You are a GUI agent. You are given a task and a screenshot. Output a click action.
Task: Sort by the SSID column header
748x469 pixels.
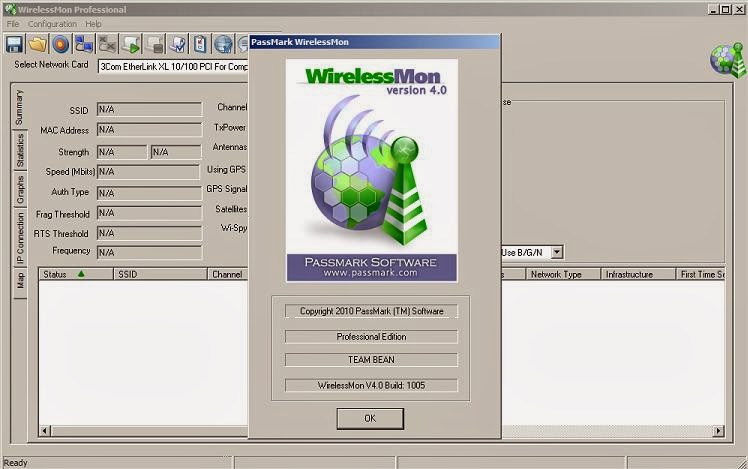[161, 274]
